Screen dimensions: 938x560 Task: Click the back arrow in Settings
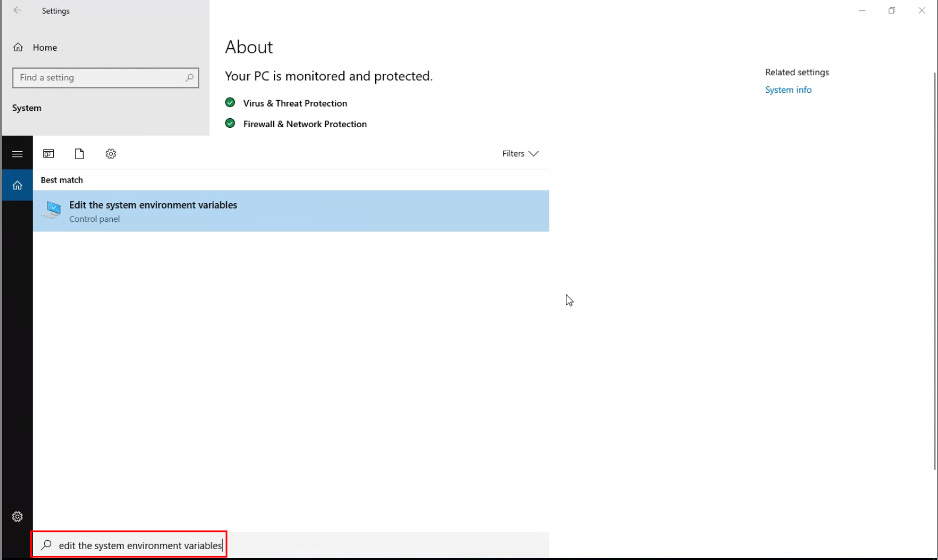(17, 10)
